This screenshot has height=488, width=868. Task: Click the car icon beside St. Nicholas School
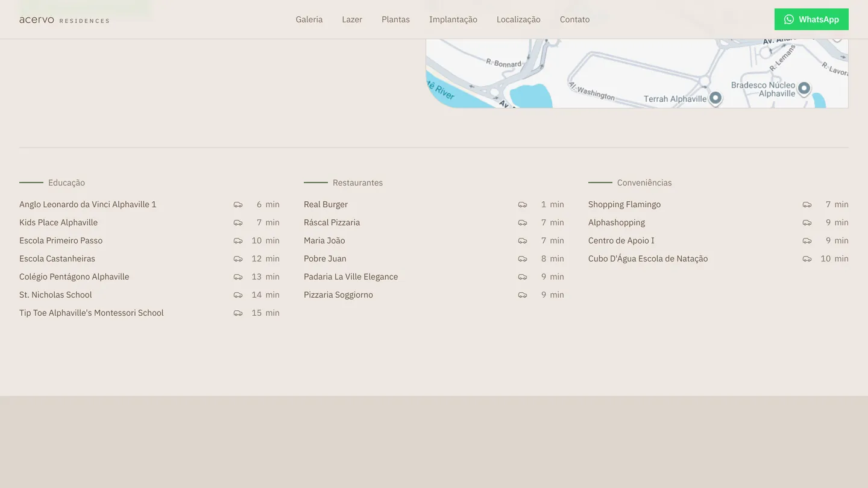238,295
